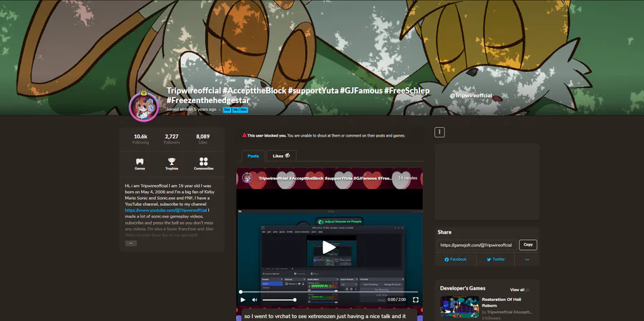Expand the bio with the ellipsis button
Viewport: 644px width, 321px height.
(x=131, y=243)
